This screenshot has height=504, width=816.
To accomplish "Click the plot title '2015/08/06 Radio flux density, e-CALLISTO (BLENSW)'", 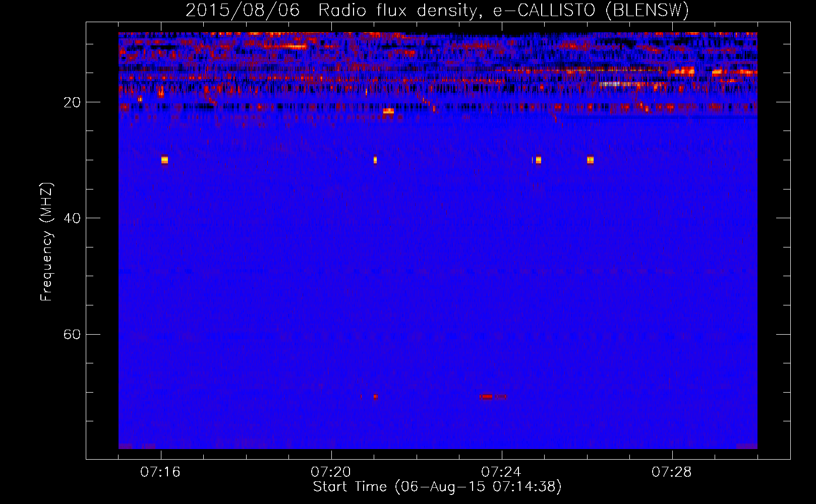I will click(x=437, y=10).
